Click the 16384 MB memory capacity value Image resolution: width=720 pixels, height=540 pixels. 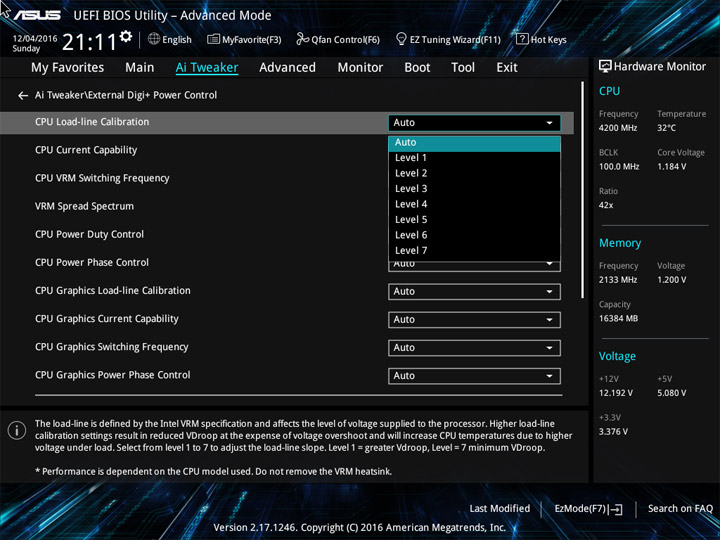(x=618, y=319)
